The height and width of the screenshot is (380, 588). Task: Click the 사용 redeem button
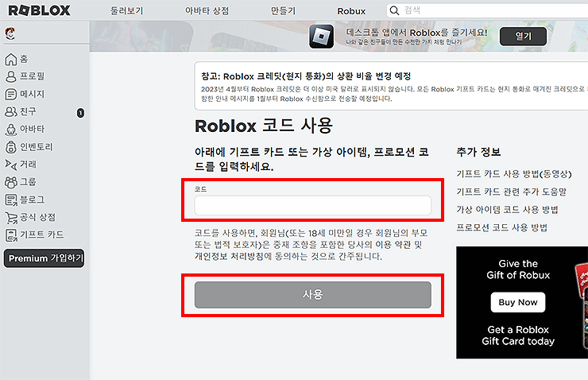313,295
